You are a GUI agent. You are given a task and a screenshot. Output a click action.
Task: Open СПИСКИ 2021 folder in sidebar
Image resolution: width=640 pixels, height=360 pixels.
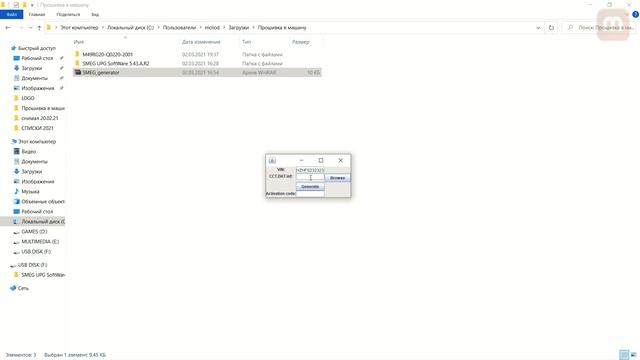[x=37, y=128]
